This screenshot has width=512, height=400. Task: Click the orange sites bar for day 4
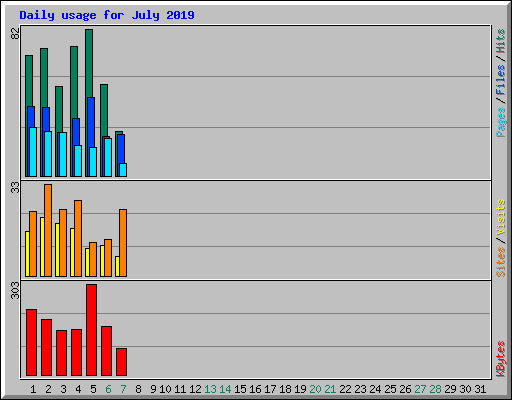coord(78,238)
